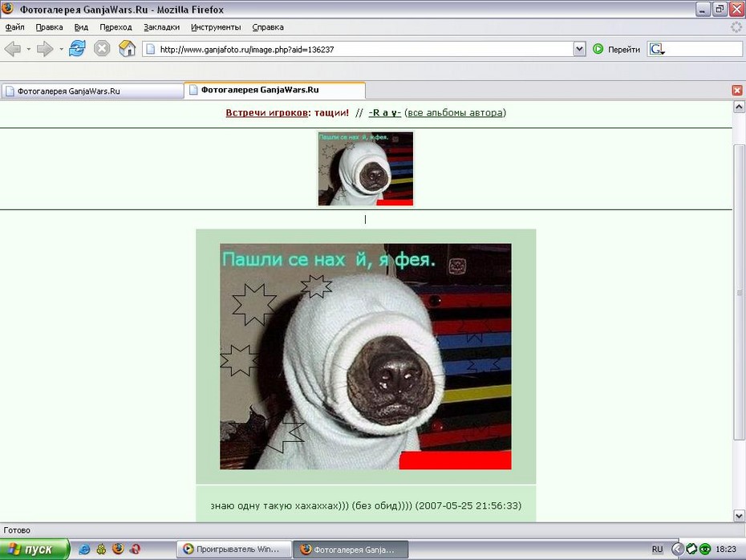This screenshot has width=746, height=560.
Task: Open the Файл menu
Action: tap(14, 27)
